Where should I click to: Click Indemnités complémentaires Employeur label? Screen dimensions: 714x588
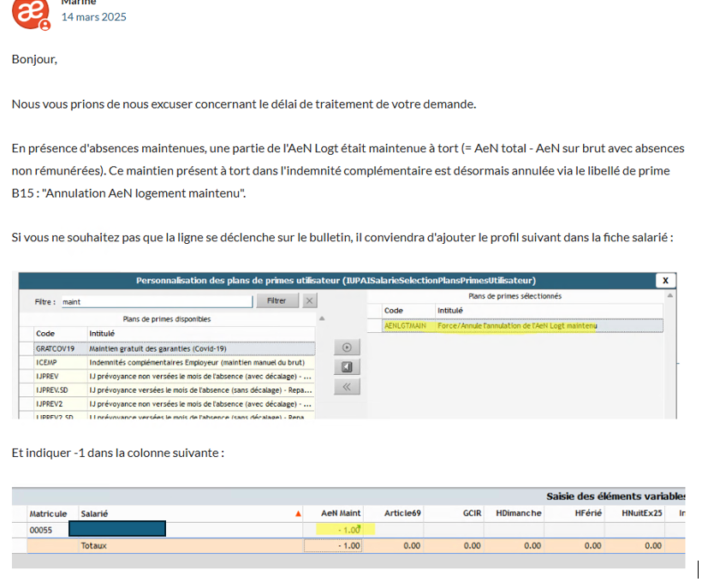197,362
